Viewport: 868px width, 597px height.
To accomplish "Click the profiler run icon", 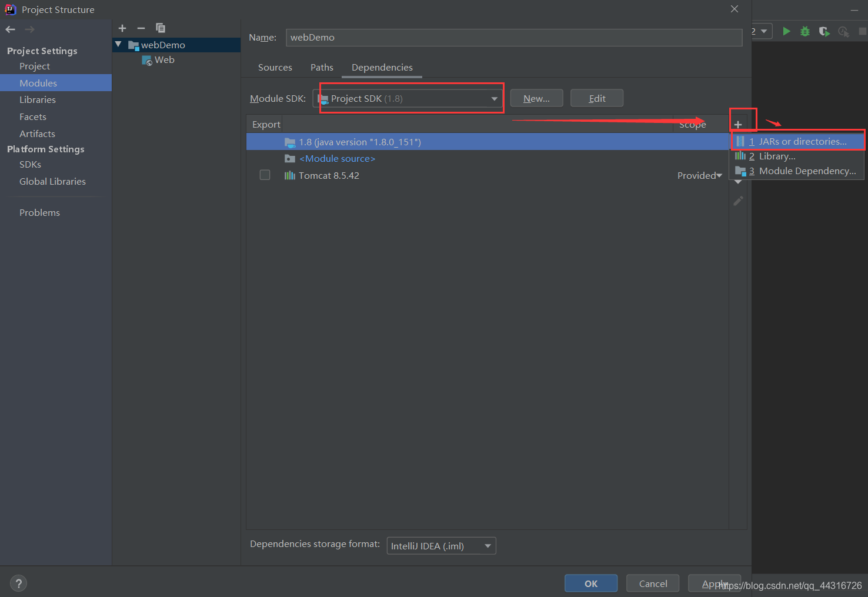I will 843,31.
